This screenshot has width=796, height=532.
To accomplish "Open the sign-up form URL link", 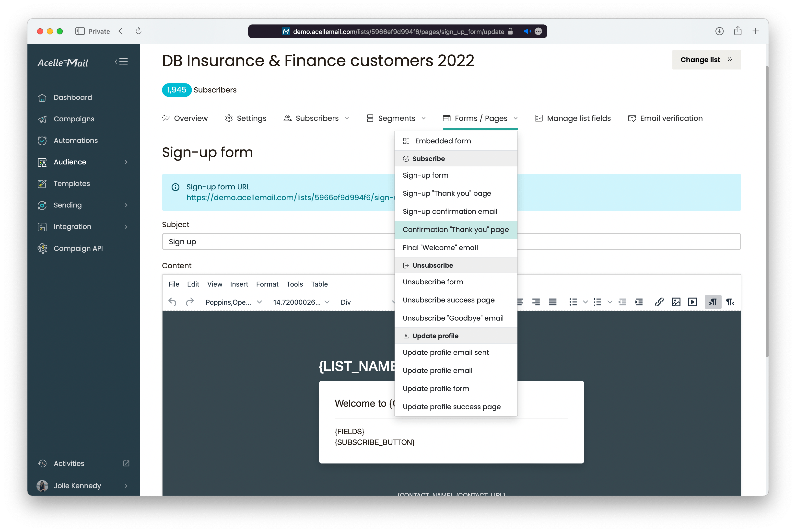I will coord(290,197).
